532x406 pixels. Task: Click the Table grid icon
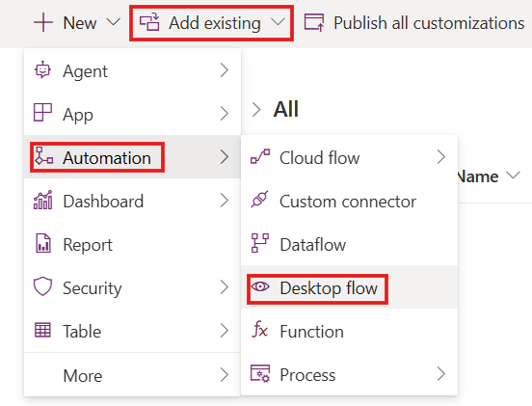click(x=42, y=330)
